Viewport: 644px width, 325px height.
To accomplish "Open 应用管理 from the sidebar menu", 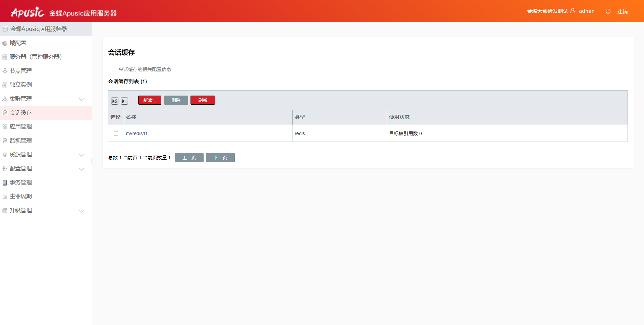I will tap(21, 127).
